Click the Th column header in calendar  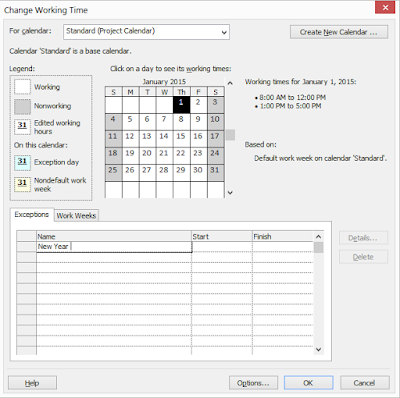[x=181, y=92]
